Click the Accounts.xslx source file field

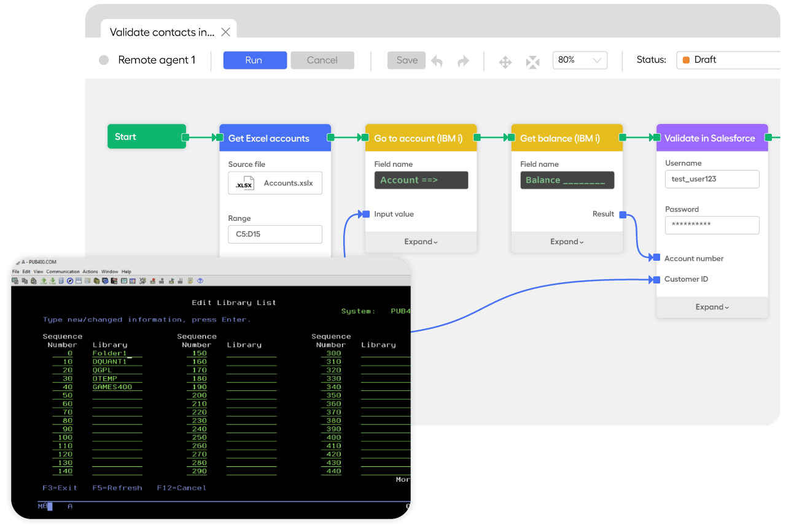point(275,183)
